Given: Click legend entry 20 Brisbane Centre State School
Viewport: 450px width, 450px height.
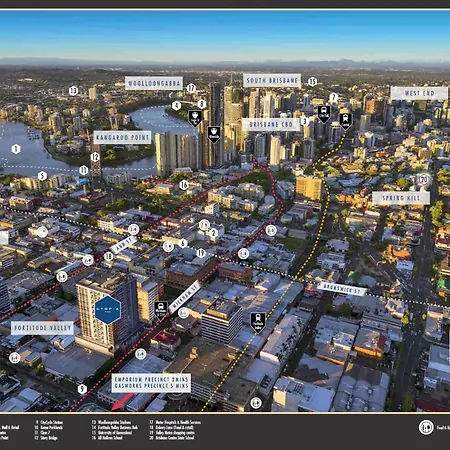Looking at the screenshot, I should tap(172, 438).
